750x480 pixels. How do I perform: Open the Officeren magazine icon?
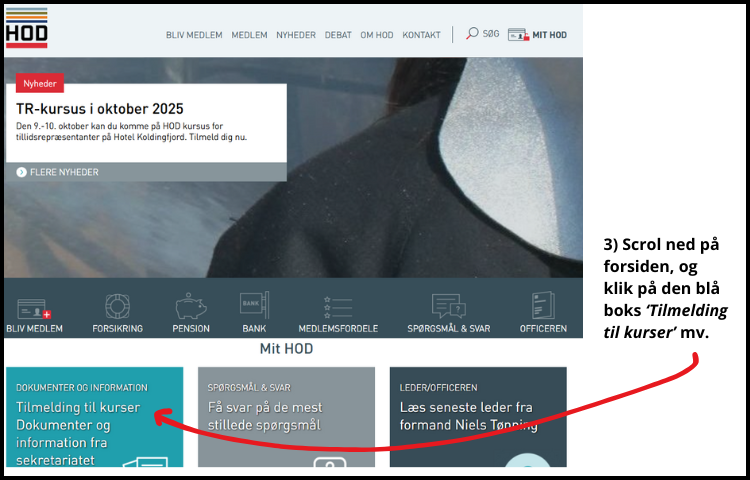pyautogui.click(x=543, y=305)
